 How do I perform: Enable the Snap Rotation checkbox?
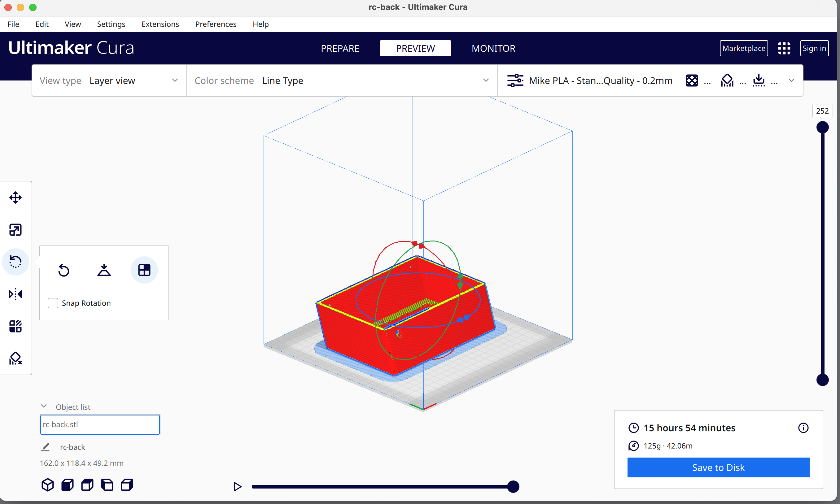pyautogui.click(x=53, y=303)
